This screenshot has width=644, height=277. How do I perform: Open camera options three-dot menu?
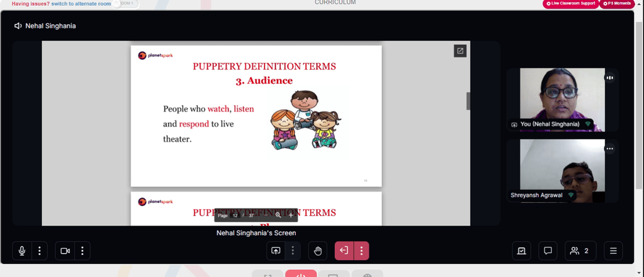(82, 251)
